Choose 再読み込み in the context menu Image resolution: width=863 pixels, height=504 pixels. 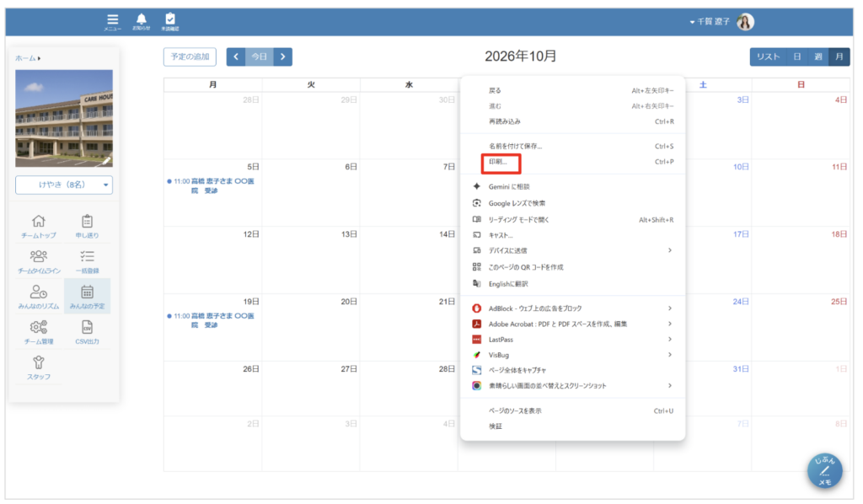572,121
